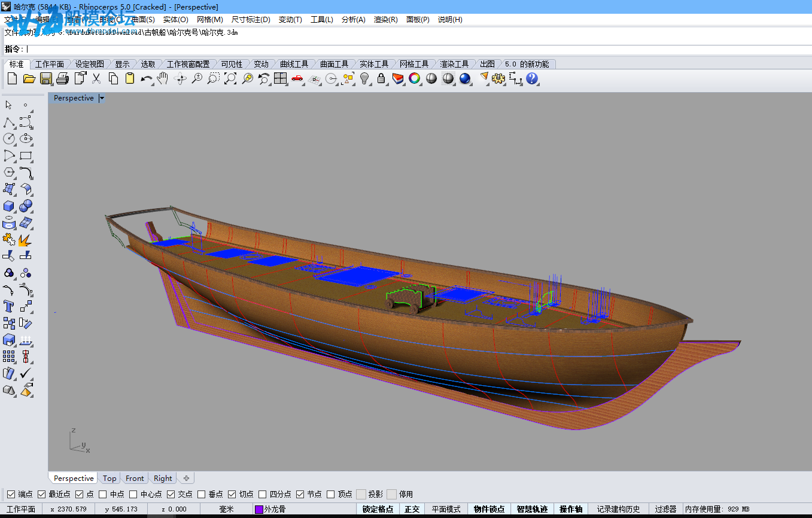
Task: Select the Box solid tool in sidebar
Action: (x=9, y=206)
